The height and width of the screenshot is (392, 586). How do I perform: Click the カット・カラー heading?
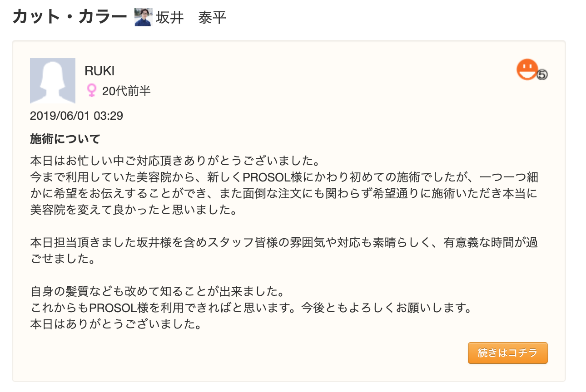[x=70, y=17]
